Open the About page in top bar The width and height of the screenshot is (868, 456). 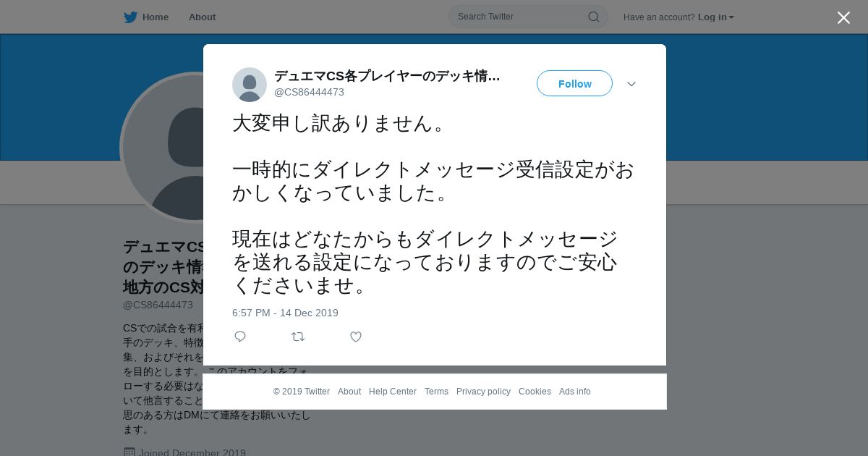[x=202, y=17]
